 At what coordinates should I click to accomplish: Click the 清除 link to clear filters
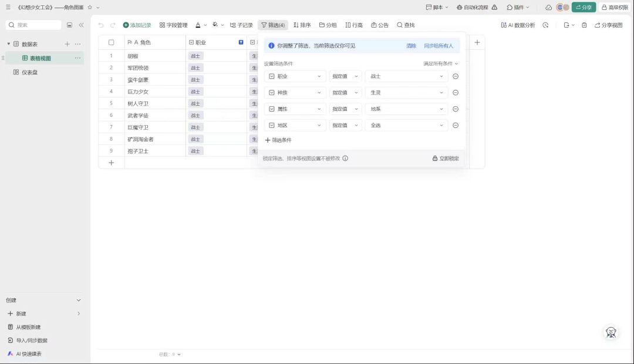click(x=411, y=46)
